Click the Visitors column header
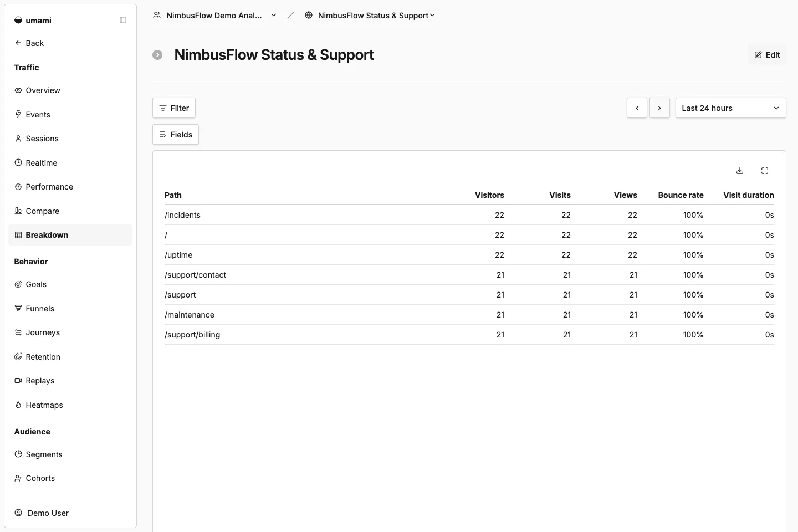The image size is (798, 532). pos(489,195)
